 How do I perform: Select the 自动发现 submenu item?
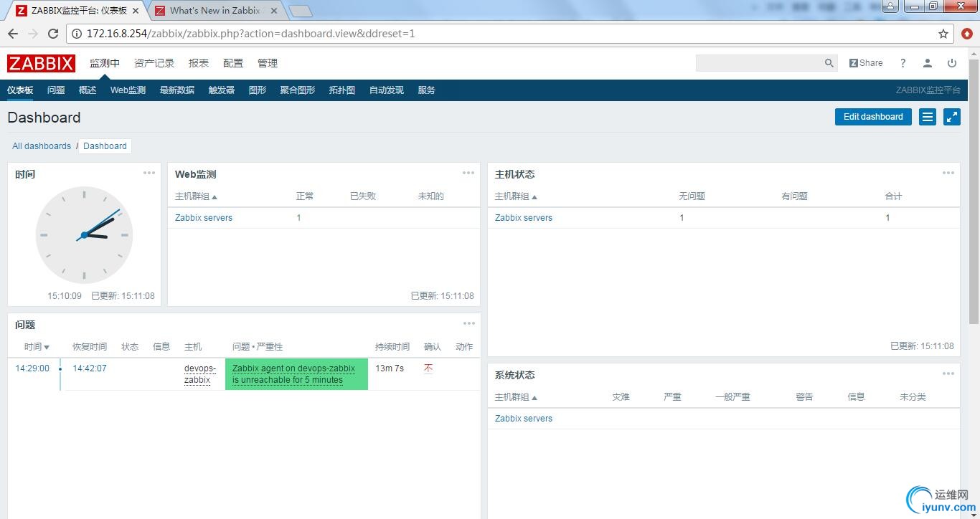(x=387, y=90)
